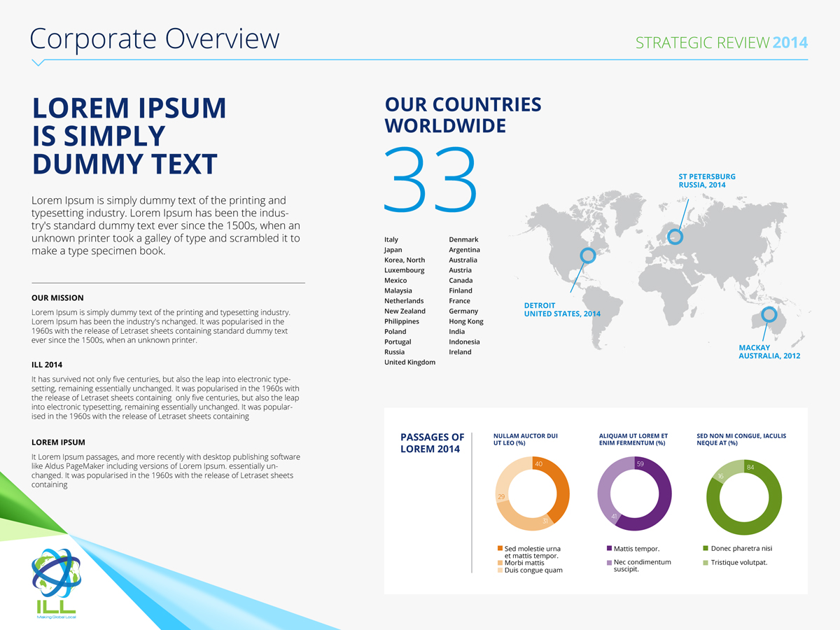Select the Mackay map marker circle
This screenshot has width=840, height=630.
click(769, 314)
